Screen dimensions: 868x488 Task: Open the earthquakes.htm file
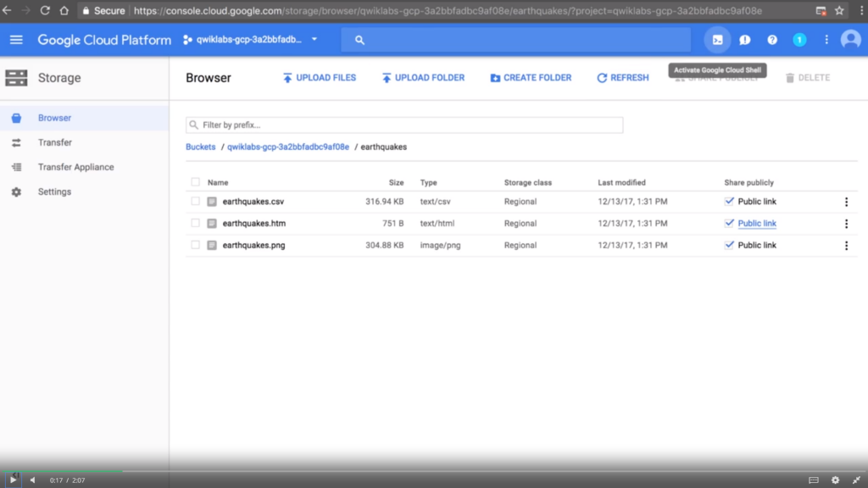point(254,224)
